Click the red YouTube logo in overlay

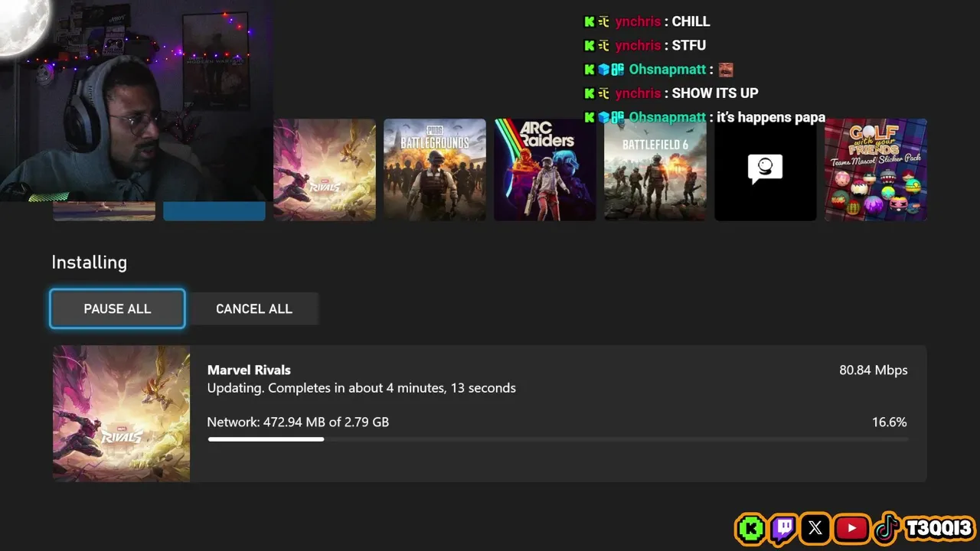(851, 528)
